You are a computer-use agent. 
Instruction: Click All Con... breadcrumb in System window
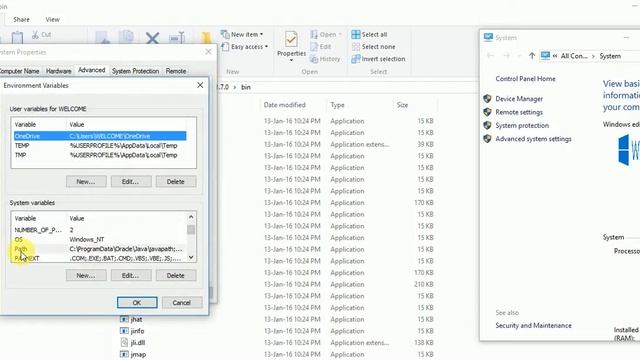[x=573, y=56]
